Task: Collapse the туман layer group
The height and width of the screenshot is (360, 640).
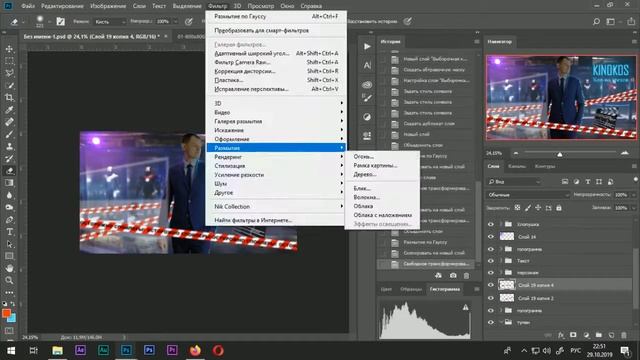Action: point(501,322)
